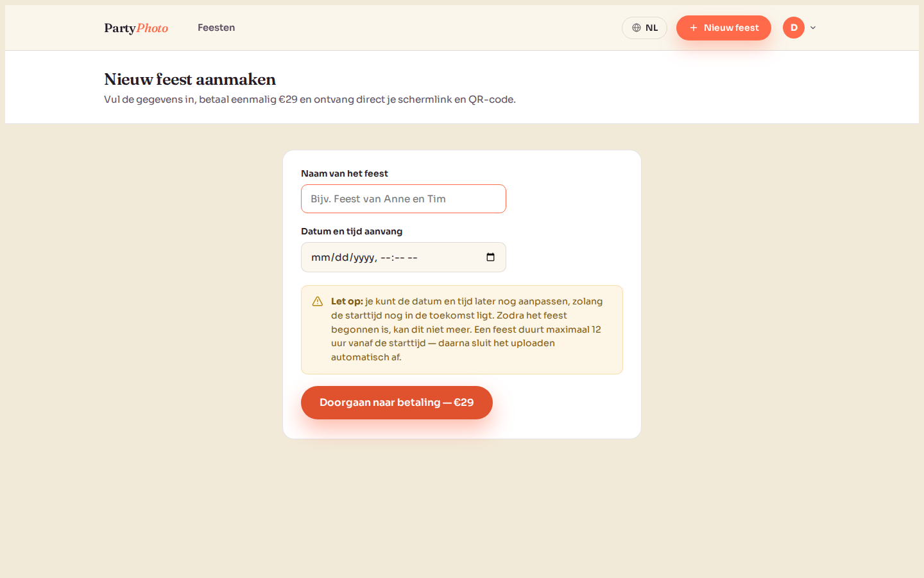Open the NL language selector

click(644, 28)
